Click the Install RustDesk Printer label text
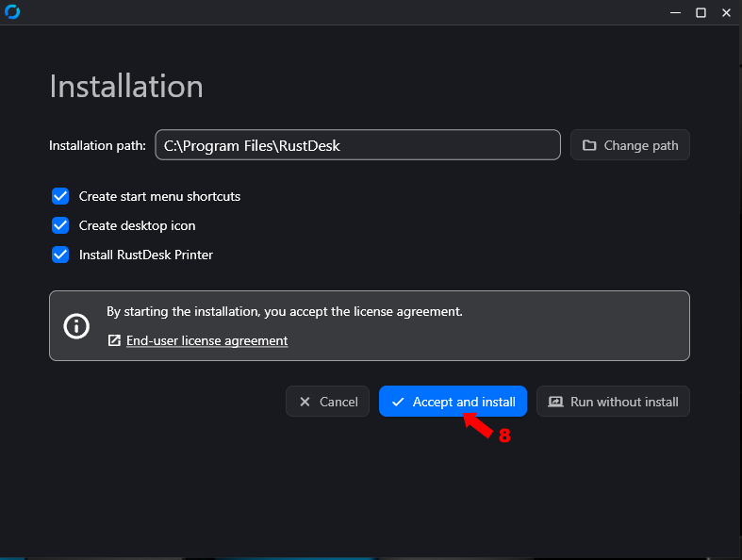The height and width of the screenshot is (560, 742). tap(145, 255)
